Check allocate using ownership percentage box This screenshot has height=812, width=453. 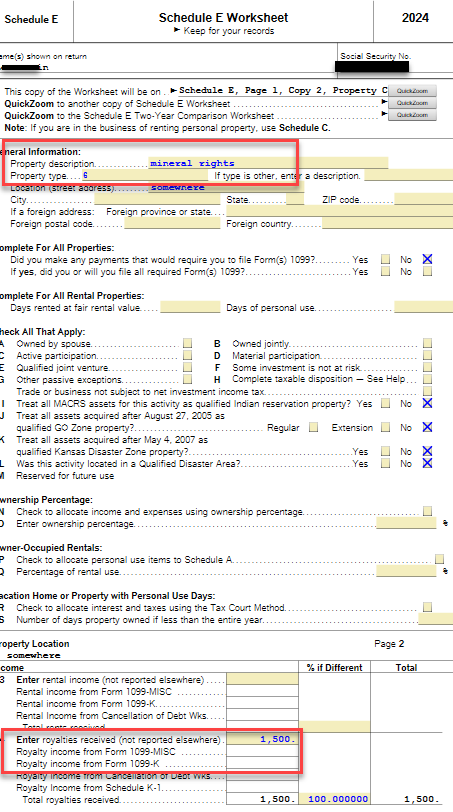point(427,511)
